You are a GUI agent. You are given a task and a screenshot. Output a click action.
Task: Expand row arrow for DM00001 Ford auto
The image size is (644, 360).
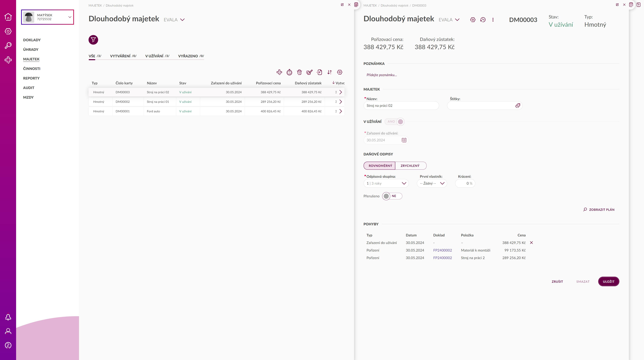point(340,111)
